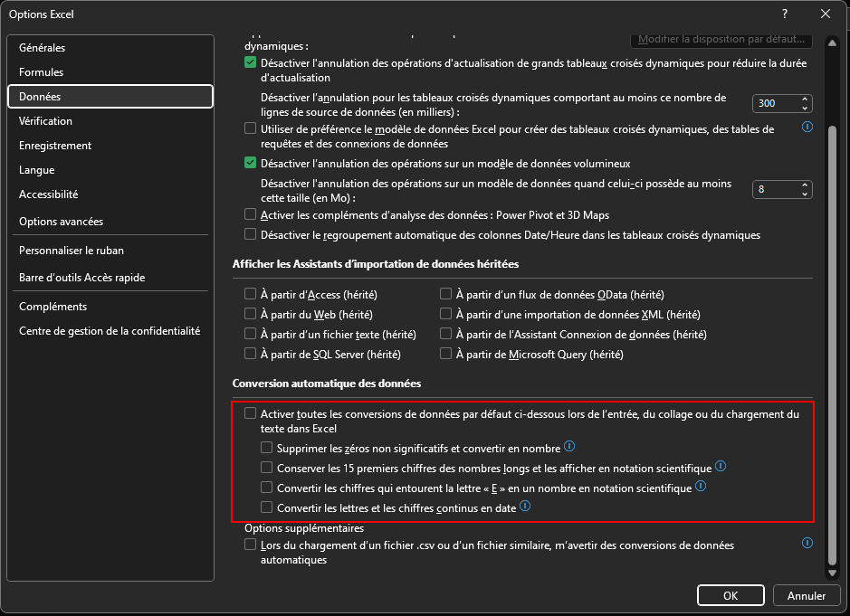
Task: Tick 'À partir d'un fichier texte (hérité)'
Action: click(x=251, y=335)
